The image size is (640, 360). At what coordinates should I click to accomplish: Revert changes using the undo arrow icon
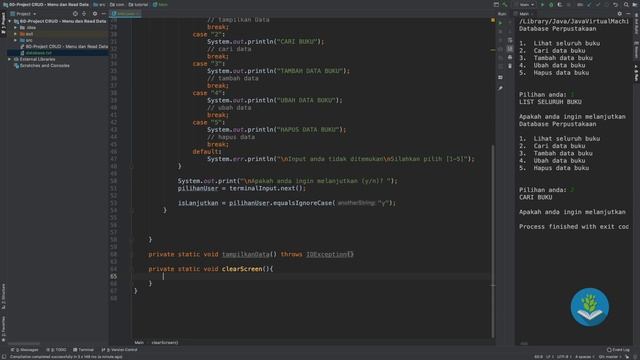(x=615, y=4)
